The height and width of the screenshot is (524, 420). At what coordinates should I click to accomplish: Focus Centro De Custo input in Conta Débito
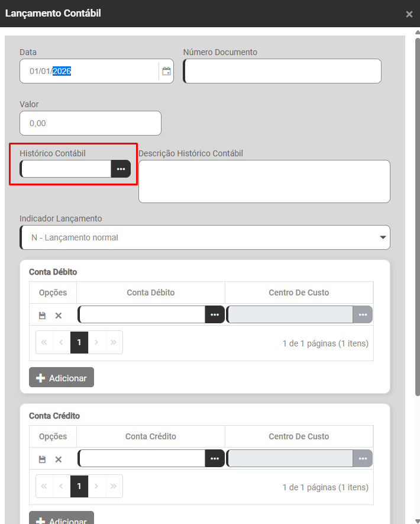tap(290, 314)
